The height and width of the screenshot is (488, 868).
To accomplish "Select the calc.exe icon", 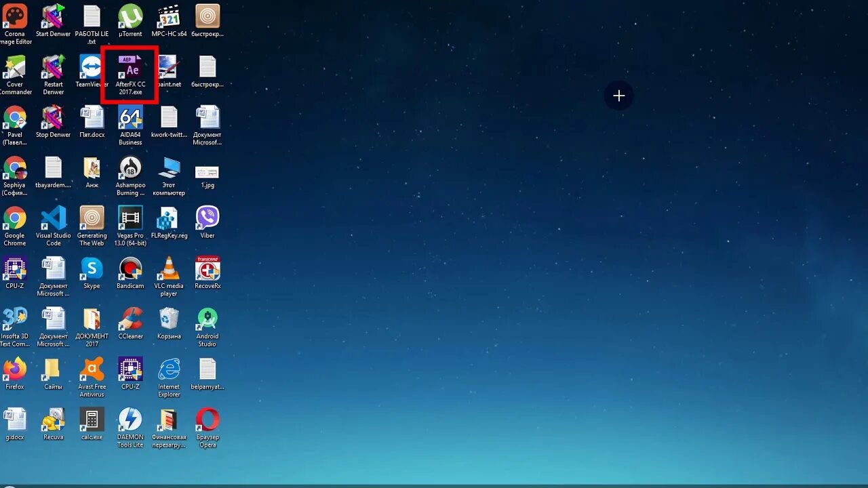I will pyautogui.click(x=92, y=424).
